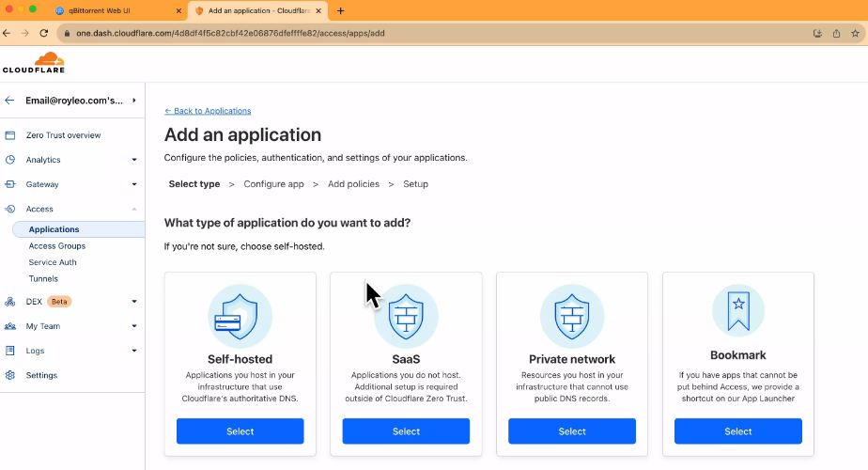
Task: Open Access Groups in sidebar
Action: 57,246
